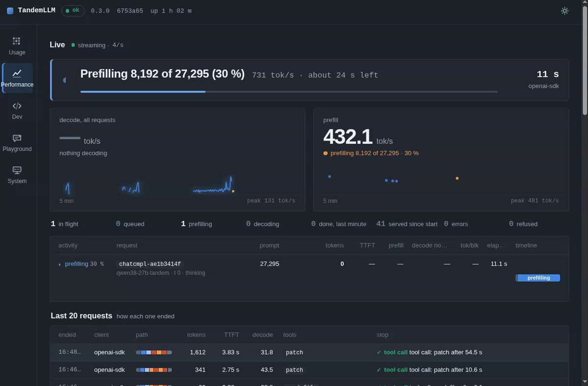The height and width of the screenshot is (386, 588).
Task: Click the orange dot in the prefill chart
Action: point(457,178)
